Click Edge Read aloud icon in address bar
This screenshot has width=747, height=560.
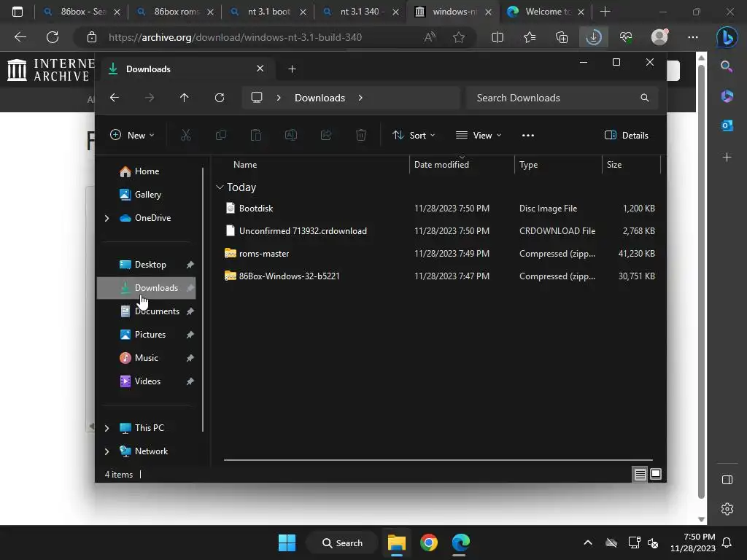[430, 37]
